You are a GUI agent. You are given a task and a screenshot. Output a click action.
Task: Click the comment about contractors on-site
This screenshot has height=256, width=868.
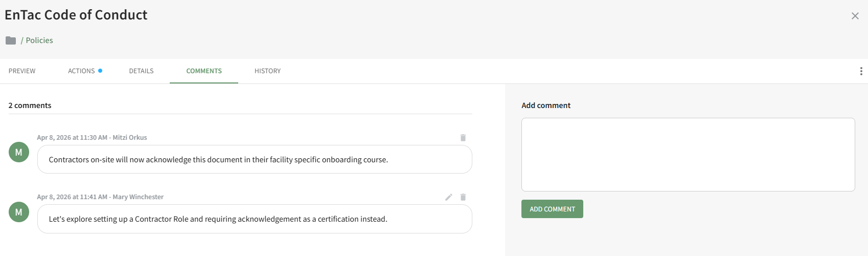click(x=218, y=160)
